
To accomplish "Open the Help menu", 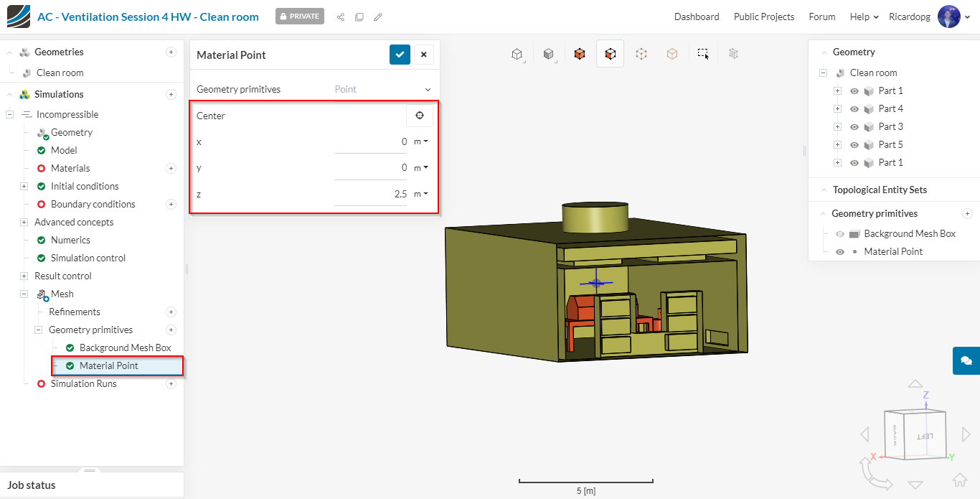I will click(x=864, y=17).
